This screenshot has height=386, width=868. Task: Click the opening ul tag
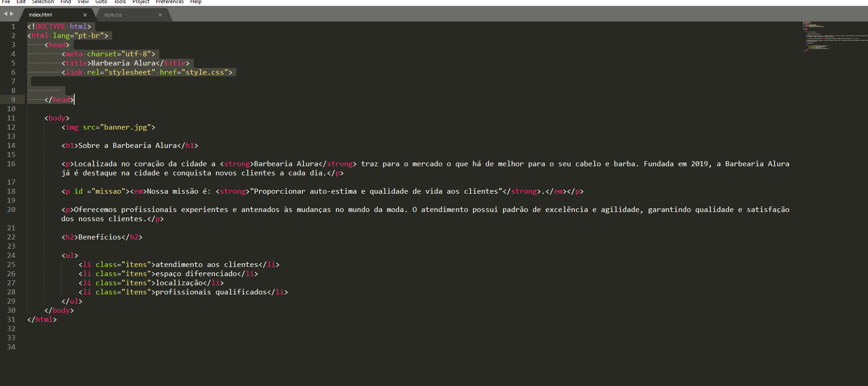click(x=70, y=256)
